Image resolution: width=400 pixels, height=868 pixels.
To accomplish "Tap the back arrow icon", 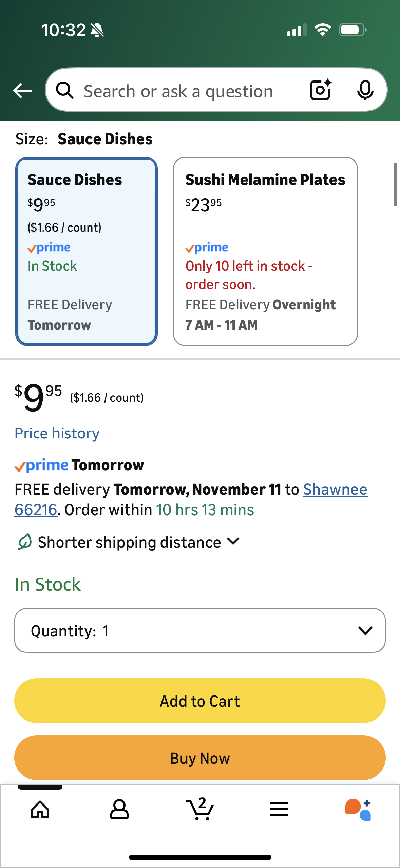I will pos(22,91).
